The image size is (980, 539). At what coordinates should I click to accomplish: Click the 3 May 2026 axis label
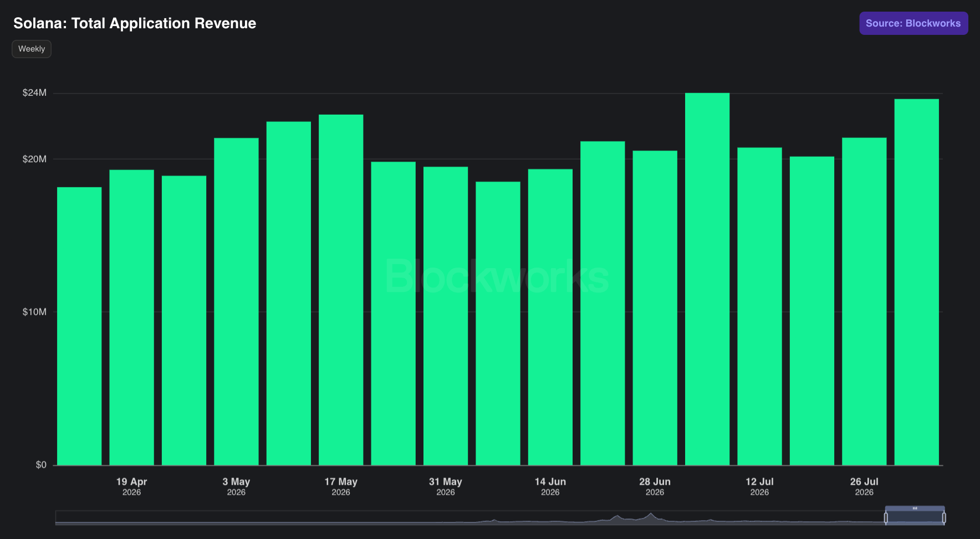coord(236,486)
